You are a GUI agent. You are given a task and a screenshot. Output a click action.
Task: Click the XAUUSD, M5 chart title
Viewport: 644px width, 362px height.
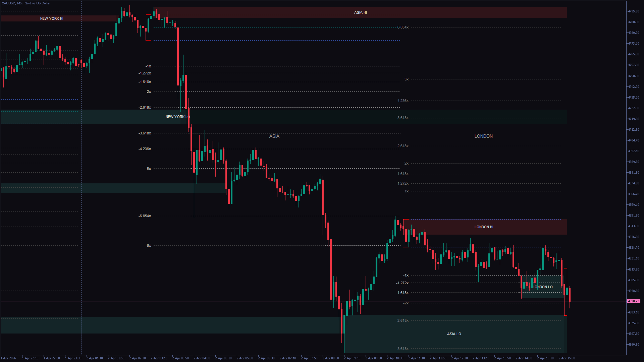coord(26,3)
